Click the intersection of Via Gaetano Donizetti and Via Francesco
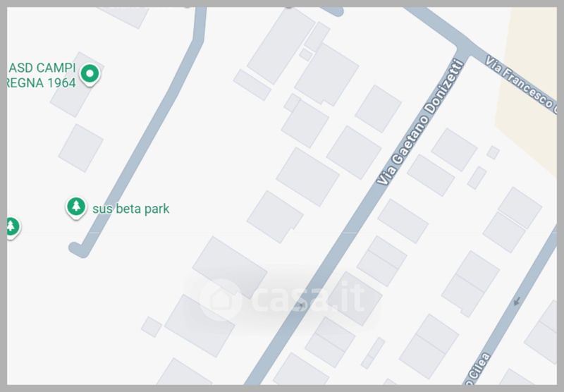The height and width of the screenshot is (392, 564). [x=464, y=49]
